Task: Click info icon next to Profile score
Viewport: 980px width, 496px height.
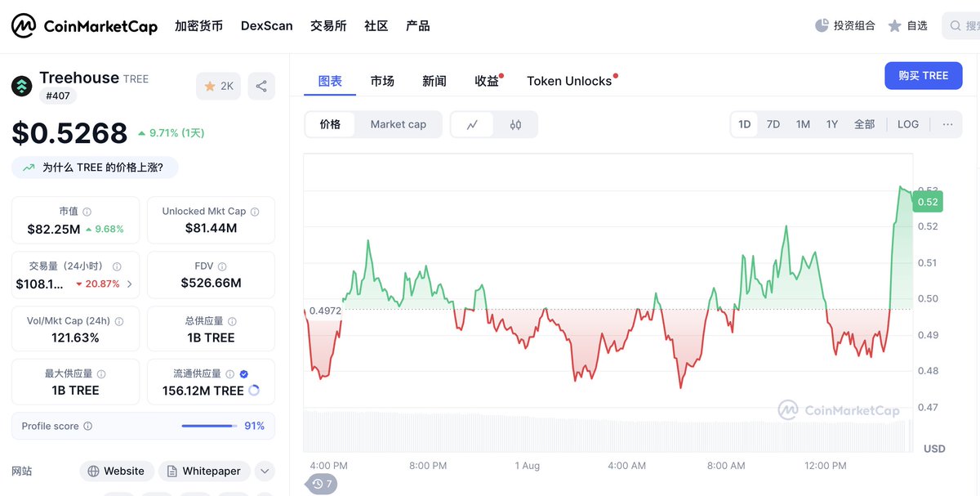Action: [x=88, y=427]
